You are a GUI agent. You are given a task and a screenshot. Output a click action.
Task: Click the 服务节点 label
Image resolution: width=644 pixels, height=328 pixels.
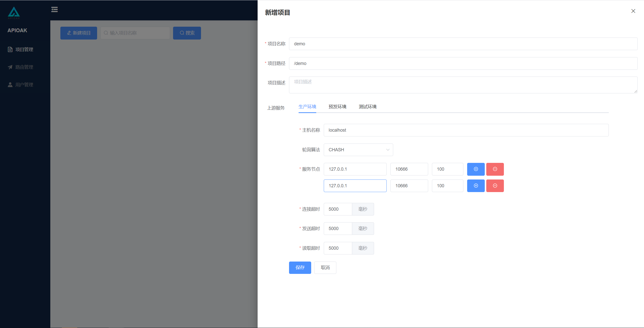pos(311,169)
